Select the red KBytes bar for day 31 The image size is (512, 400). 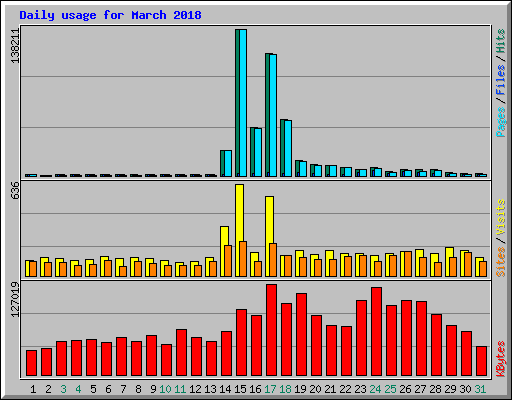click(x=481, y=361)
